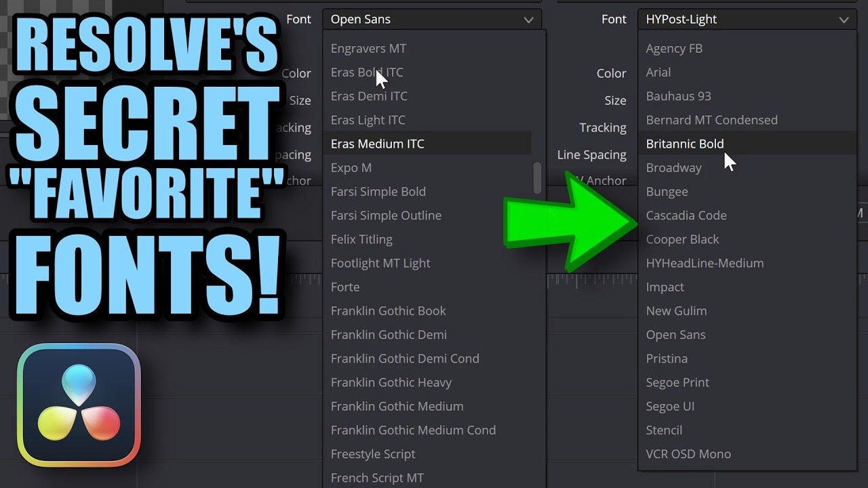Pick the Impact font

(665, 287)
